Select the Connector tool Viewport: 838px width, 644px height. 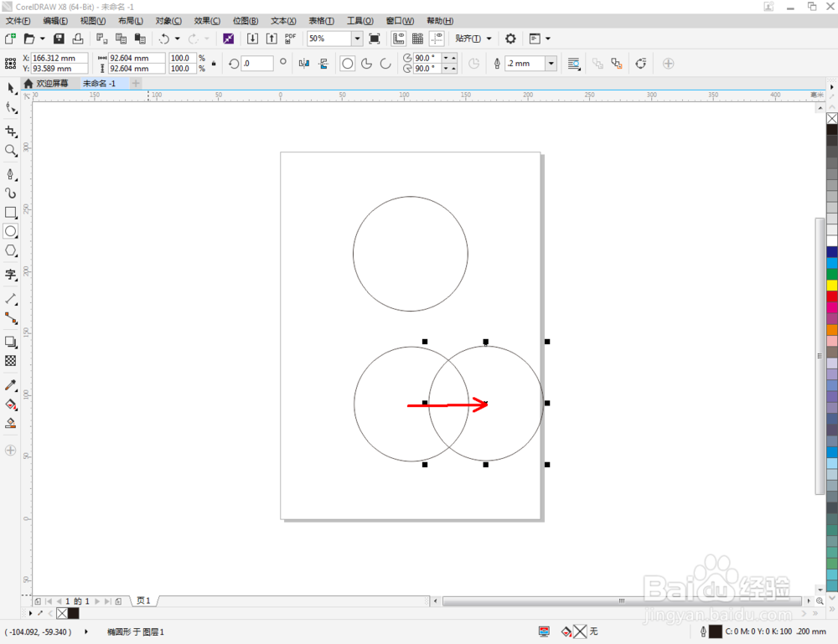[11, 318]
